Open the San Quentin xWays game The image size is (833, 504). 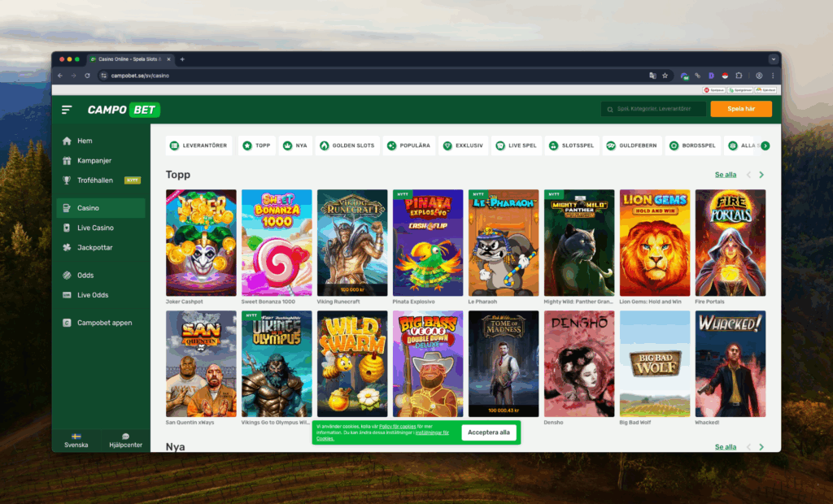tap(201, 364)
